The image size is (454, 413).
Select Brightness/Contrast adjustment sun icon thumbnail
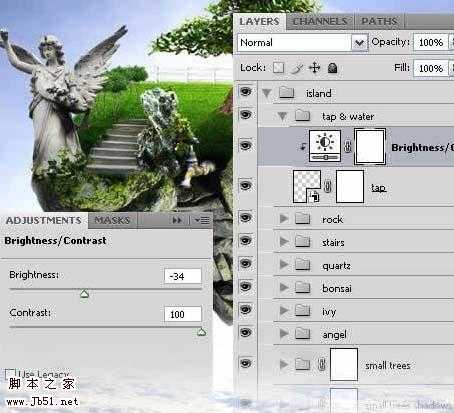coord(325,146)
